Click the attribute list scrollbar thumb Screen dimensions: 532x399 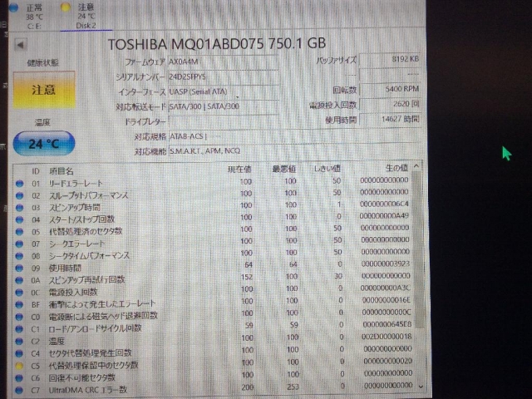(418, 249)
